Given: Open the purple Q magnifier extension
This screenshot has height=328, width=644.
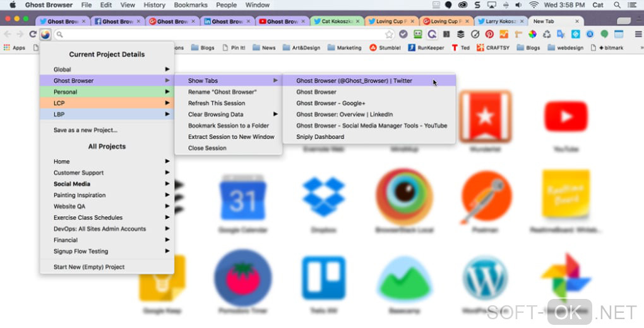Looking at the screenshot, I should point(432,34).
